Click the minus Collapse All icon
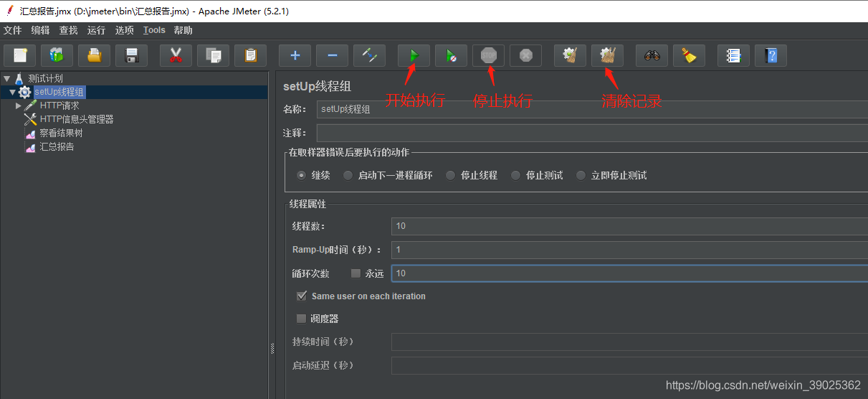Image resolution: width=868 pixels, height=399 pixels. [332, 55]
